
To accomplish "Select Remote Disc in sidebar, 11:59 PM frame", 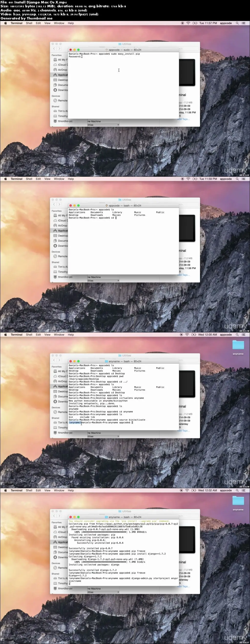I will [x=60, y=256].
